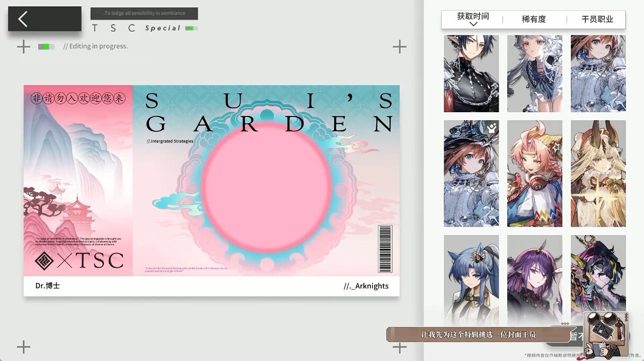
Task: Click the '// Editing in progress.' status text
Action: point(95,46)
